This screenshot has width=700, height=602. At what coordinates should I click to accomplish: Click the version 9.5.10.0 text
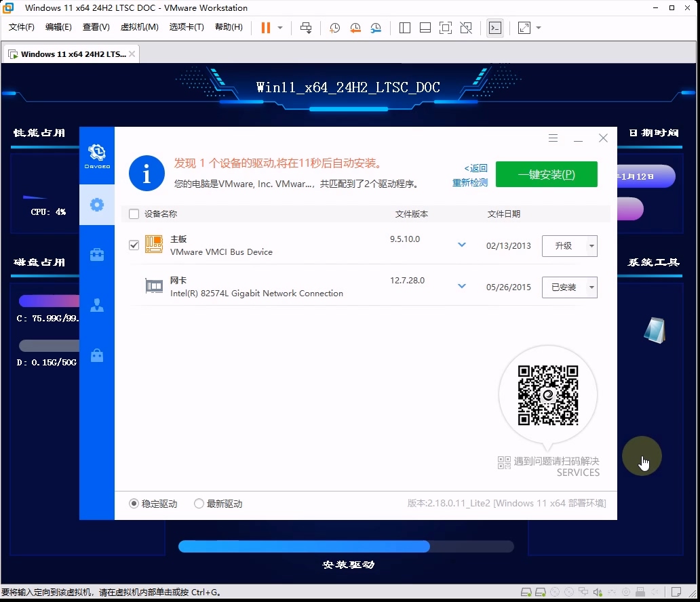point(405,239)
